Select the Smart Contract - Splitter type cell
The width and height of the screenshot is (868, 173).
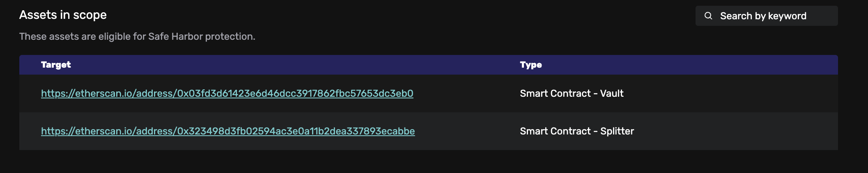pos(577,131)
